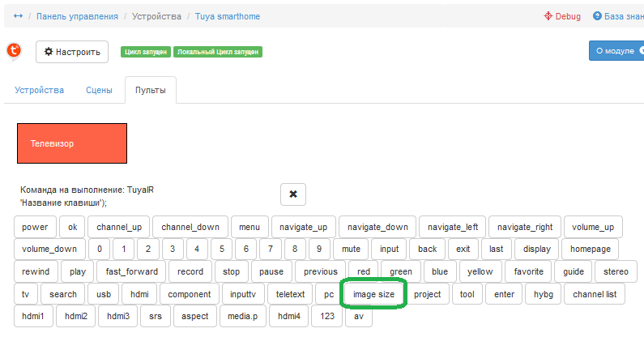Viewport: 644px width, 337px height.
Task: Click the channel_down key
Action: pyautogui.click(x=190, y=227)
